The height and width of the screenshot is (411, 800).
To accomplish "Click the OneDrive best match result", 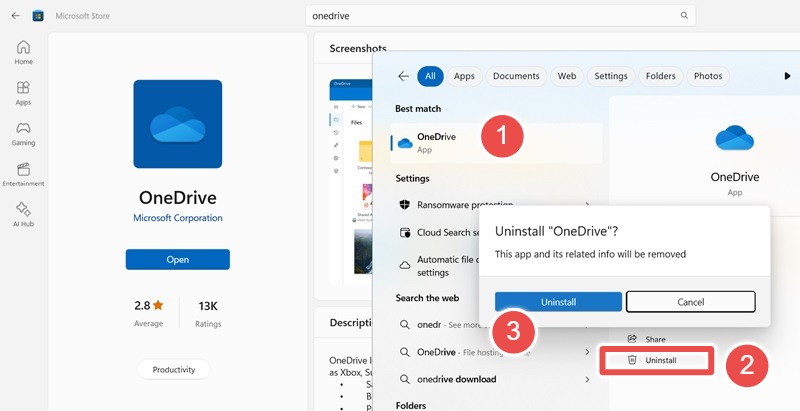I will point(496,143).
